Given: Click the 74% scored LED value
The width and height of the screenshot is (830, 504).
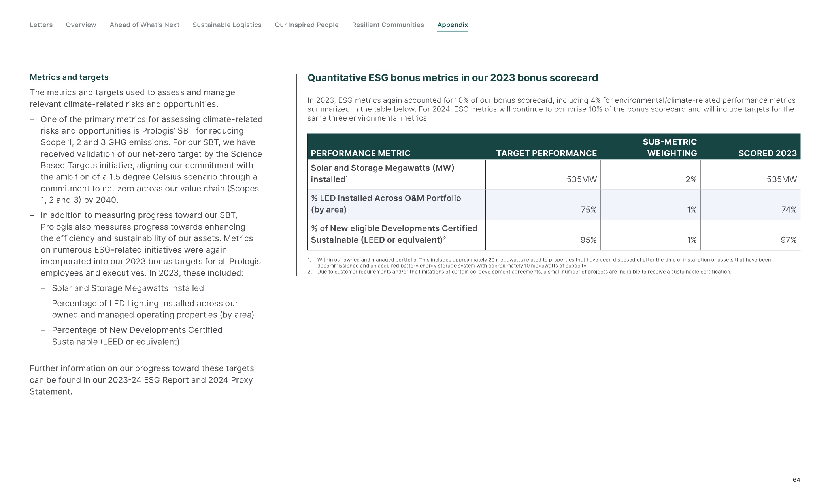Looking at the screenshot, I should pyautogui.click(x=788, y=210).
